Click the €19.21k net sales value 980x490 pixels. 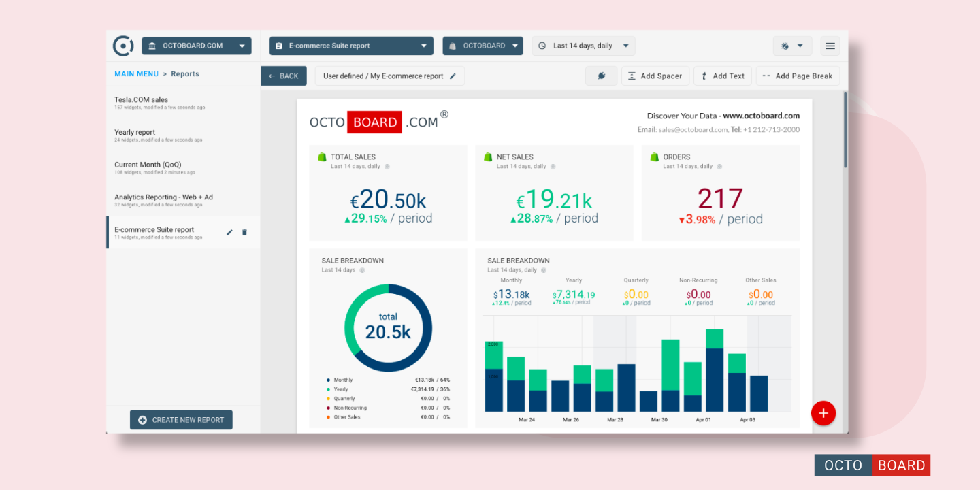(554, 199)
